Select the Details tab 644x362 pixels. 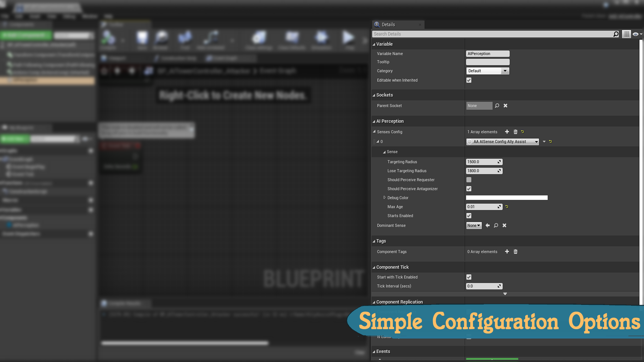388,25
